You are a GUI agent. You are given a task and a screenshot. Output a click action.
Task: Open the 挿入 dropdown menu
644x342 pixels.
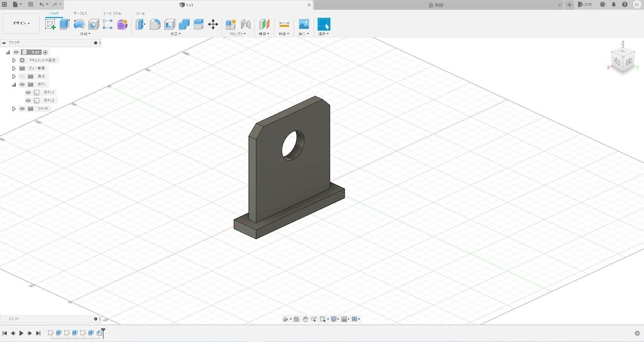click(x=304, y=34)
